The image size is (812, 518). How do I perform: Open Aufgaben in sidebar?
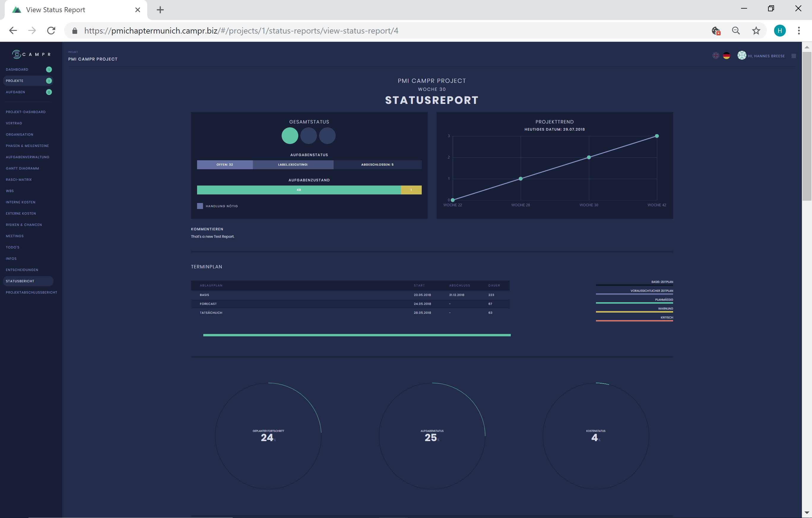pyautogui.click(x=15, y=92)
